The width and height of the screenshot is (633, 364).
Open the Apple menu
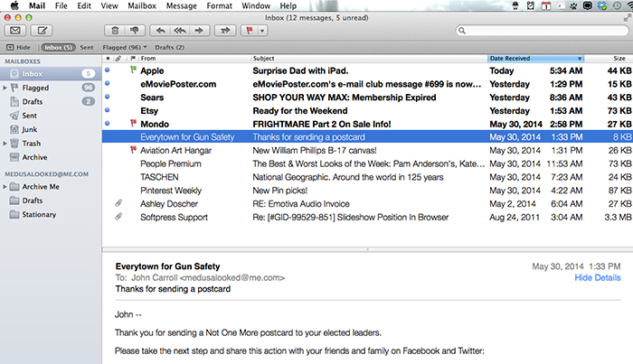tap(14, 5)
